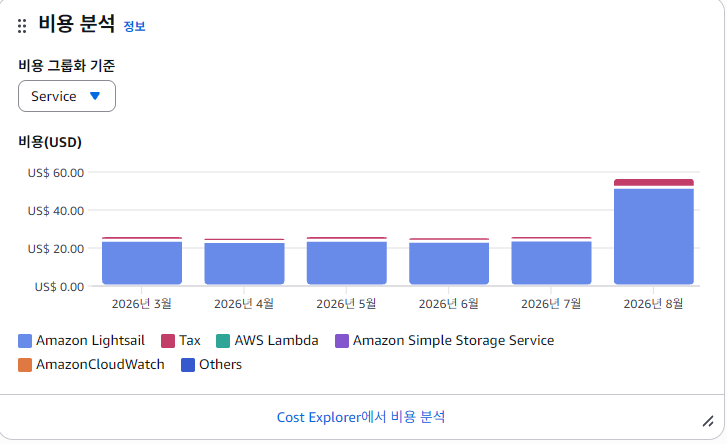Select the 2026년 3월 bar
This screenshot has width=727, height=444.
click(142, 263)
